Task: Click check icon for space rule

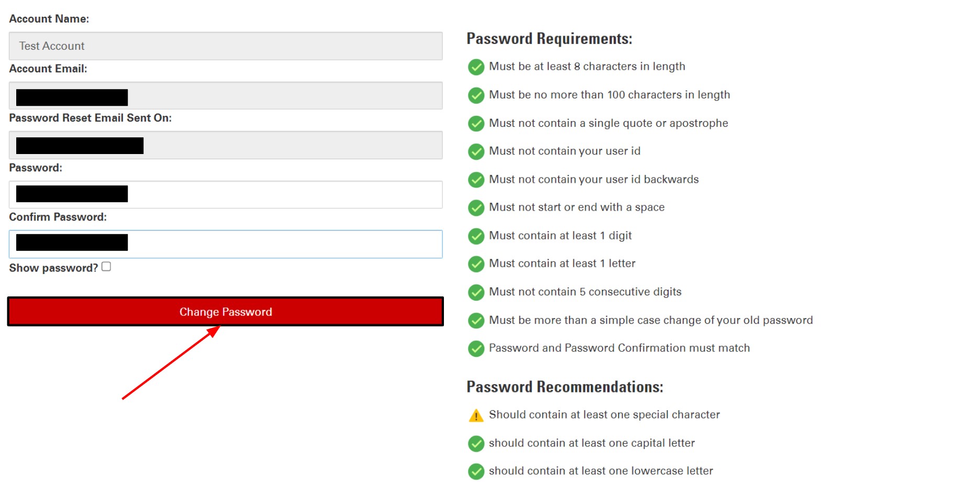Action: [476, 208]
